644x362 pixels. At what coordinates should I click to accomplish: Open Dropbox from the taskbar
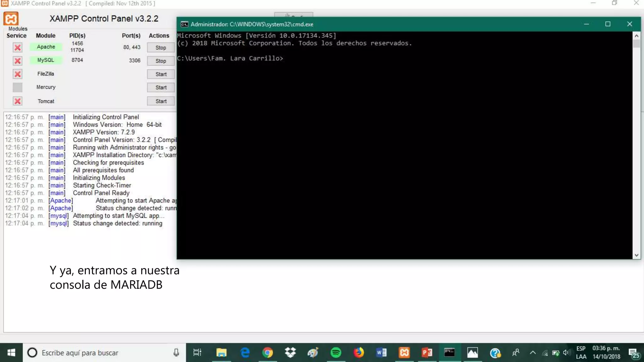[290, 353]
